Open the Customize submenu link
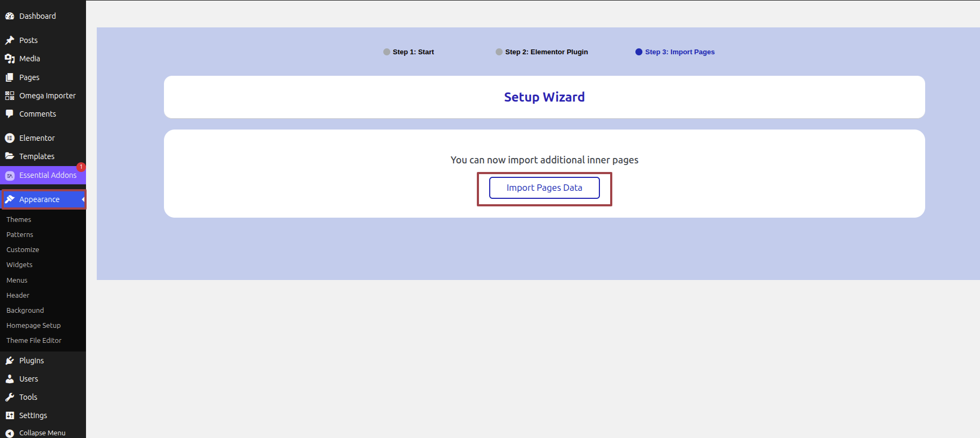 tap(23, 250)
